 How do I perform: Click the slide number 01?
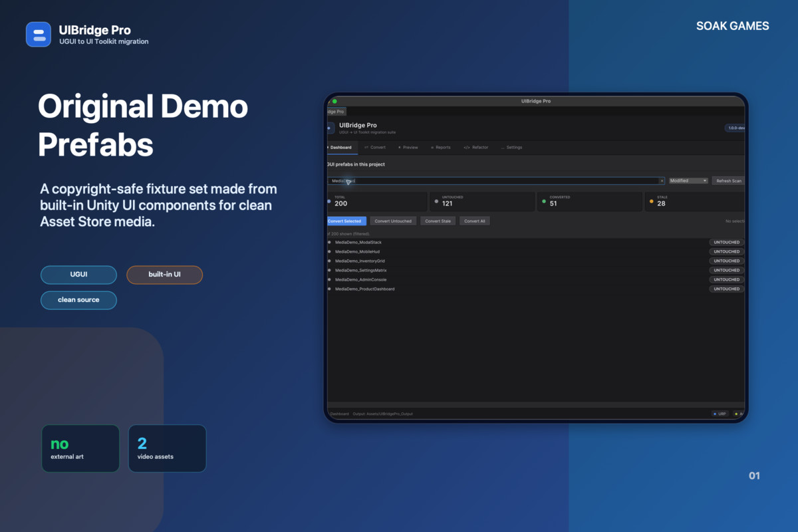click(x=754, y=475)
